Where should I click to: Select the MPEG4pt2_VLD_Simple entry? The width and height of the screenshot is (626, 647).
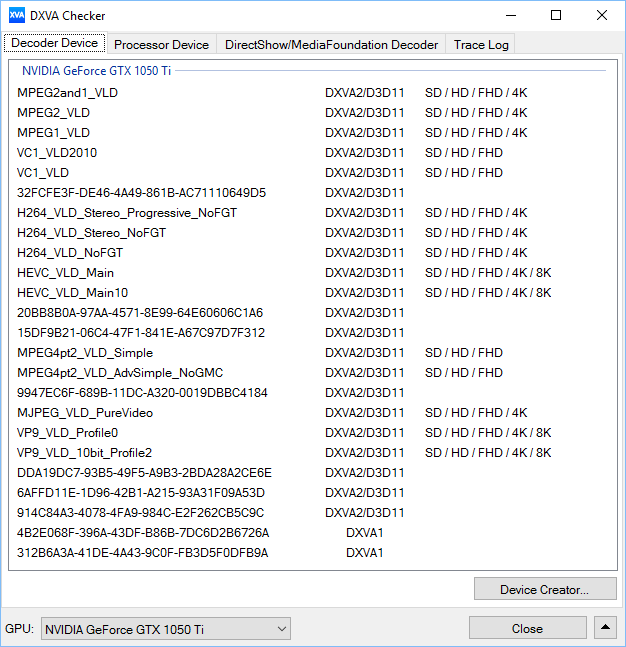[85, 353]
